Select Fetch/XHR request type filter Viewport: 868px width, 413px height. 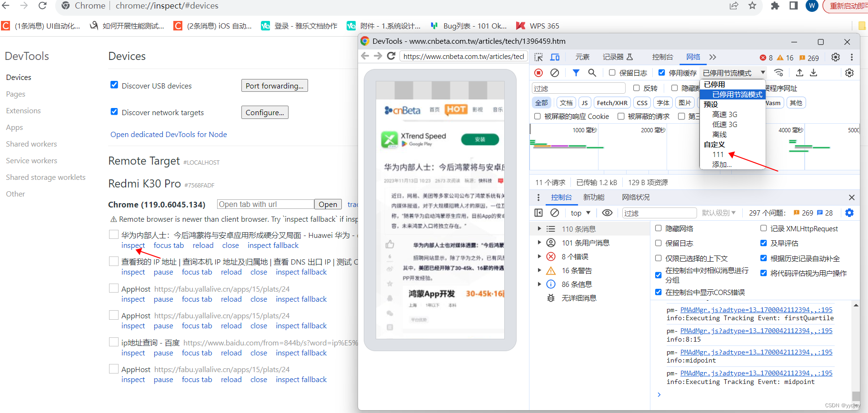pos(612,103)
